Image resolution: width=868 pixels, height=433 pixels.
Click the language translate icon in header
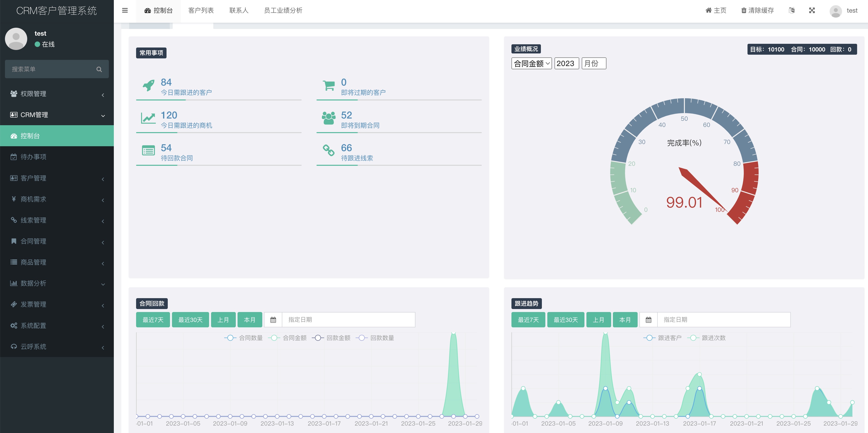pos(792,10)
